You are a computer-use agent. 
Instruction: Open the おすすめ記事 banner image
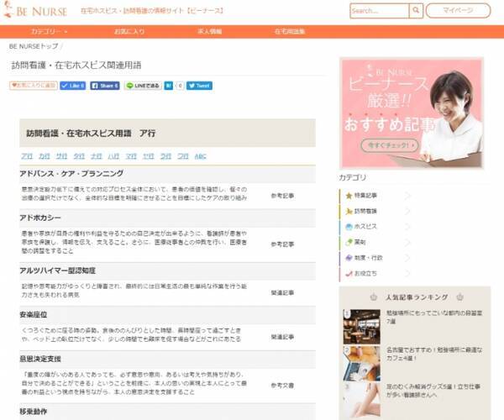coord(411,113)
